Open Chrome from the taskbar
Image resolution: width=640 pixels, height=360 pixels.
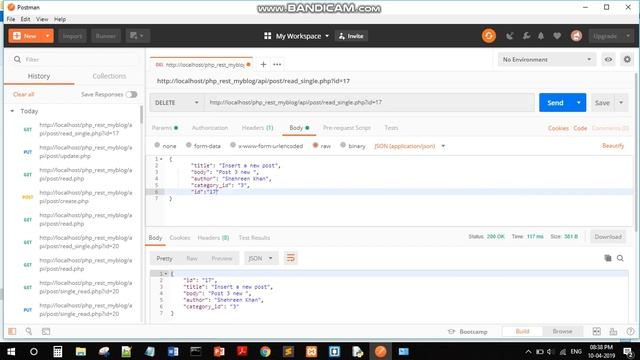pyautogui.click(x=265, y=351)
